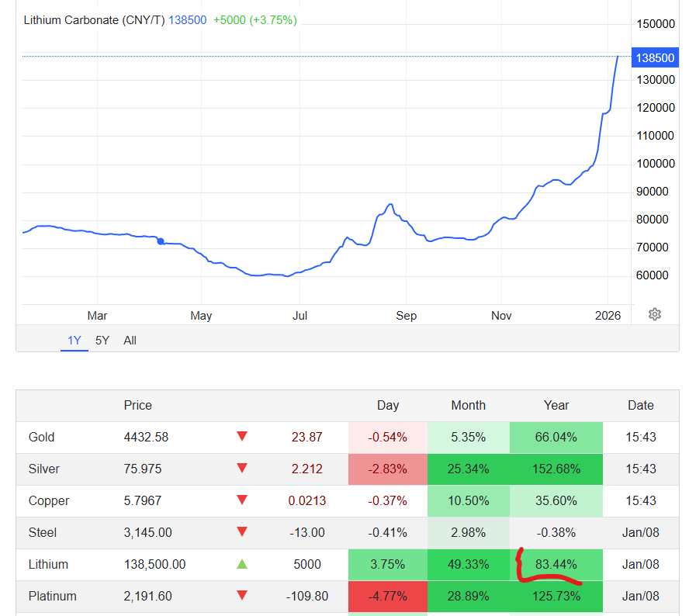This screenshot has height=616, width=689.
Task: Click the 138500 current price label
Action: 655,58
